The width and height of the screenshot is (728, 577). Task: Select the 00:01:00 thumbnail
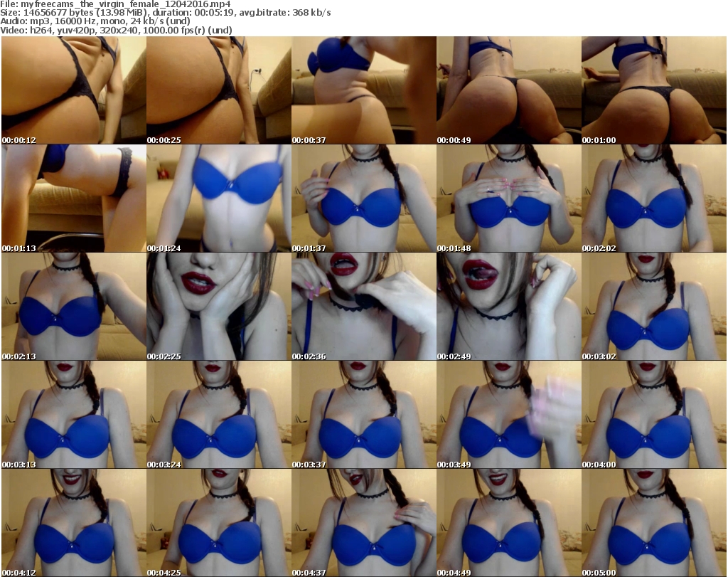point(653,90)
